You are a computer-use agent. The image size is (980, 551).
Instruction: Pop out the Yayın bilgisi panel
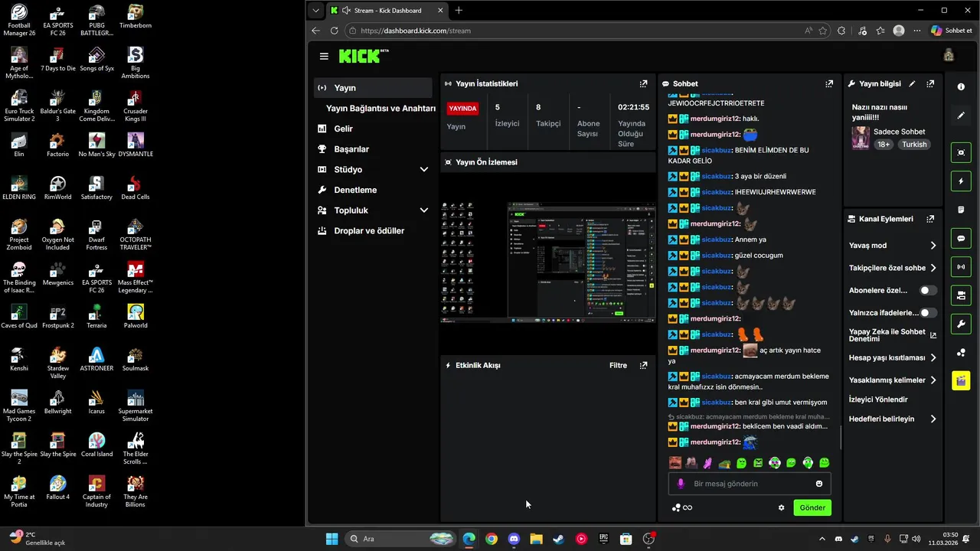tap(930, 83)
